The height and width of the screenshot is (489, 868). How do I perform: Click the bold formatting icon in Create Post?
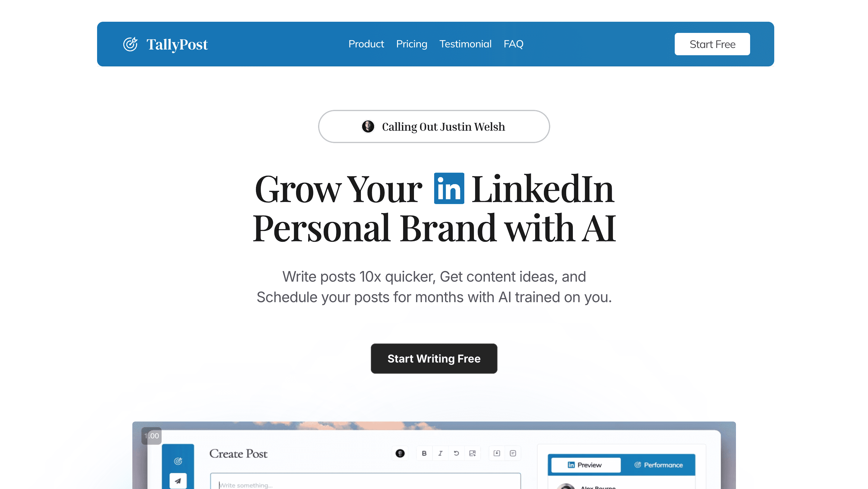tap(423, 453)
